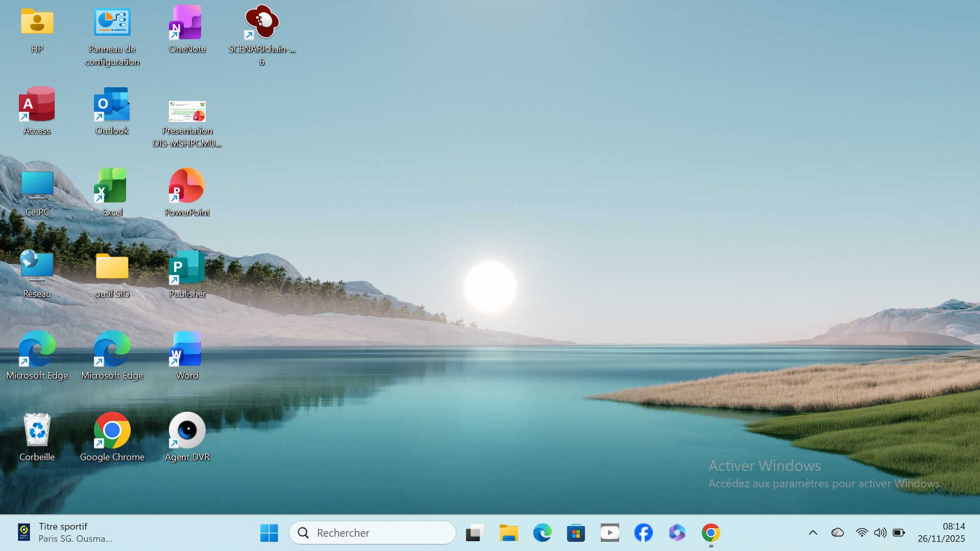This screenshot has width=980, height=551.
Task: Expand the hidden system tray icons chevron
Action: pos(813,533)
